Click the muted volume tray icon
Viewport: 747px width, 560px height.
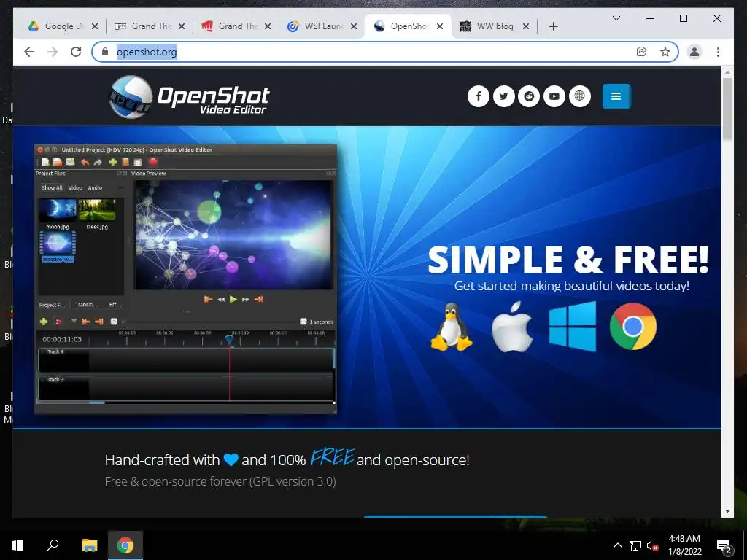click(x=653, y=545)
